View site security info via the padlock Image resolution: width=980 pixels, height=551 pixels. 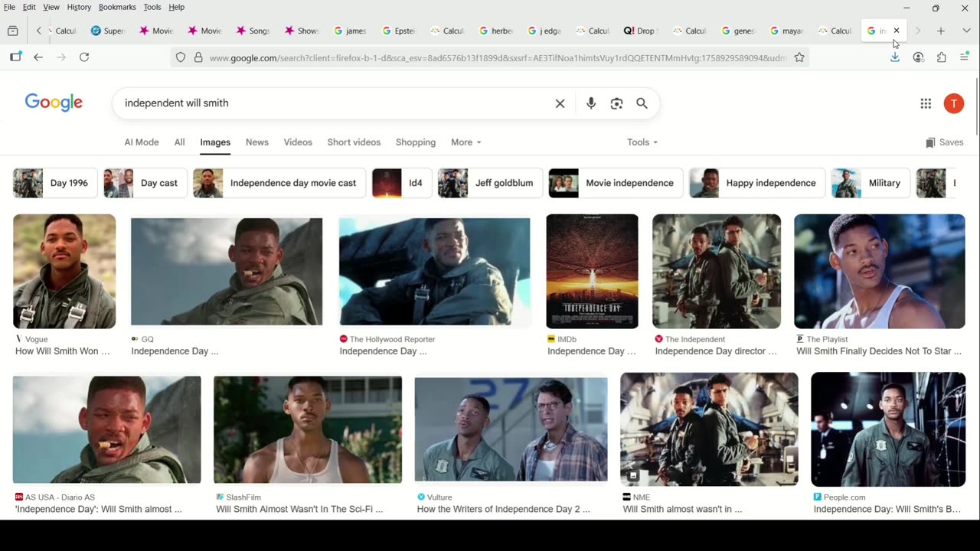(x=198, y=57)
